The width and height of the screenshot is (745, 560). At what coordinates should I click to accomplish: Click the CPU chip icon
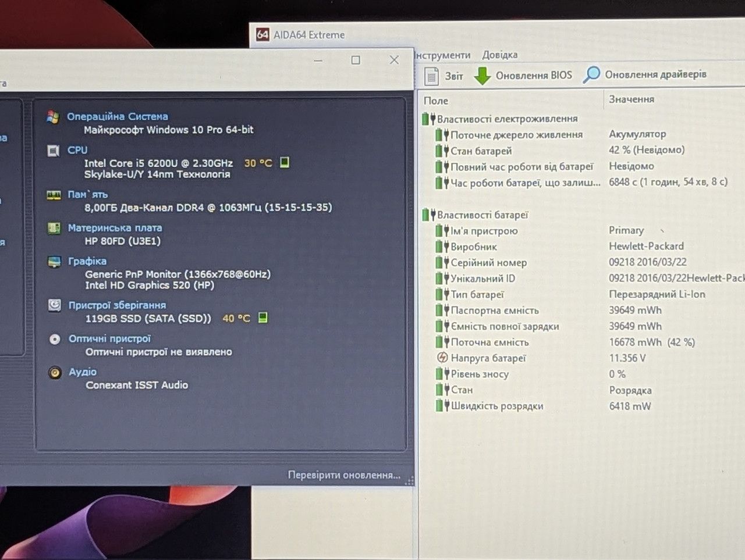[53, 151]
